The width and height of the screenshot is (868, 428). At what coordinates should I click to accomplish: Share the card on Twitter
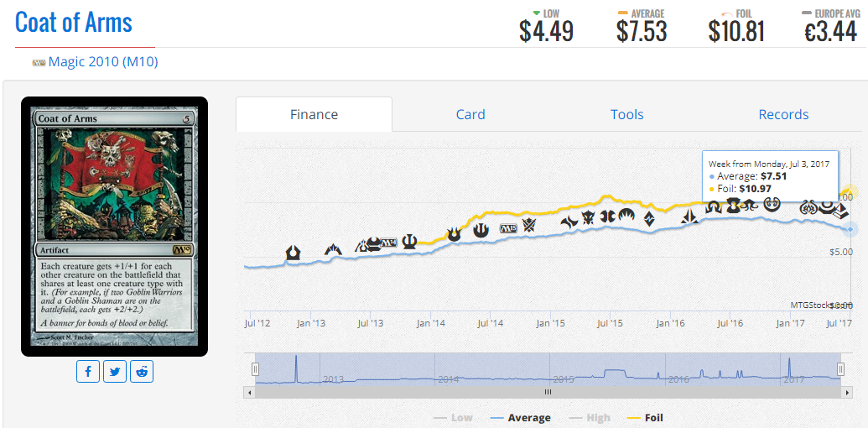pos(115,371)
